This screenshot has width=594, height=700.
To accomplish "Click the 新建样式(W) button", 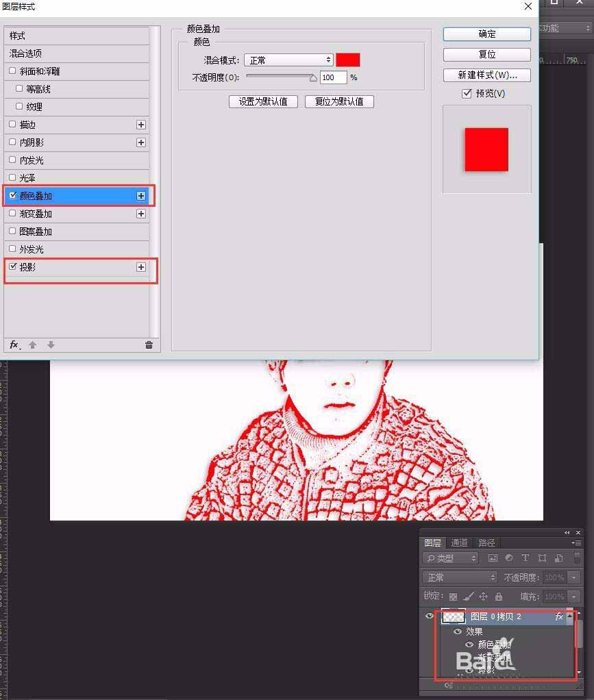I will click(486, 75).
